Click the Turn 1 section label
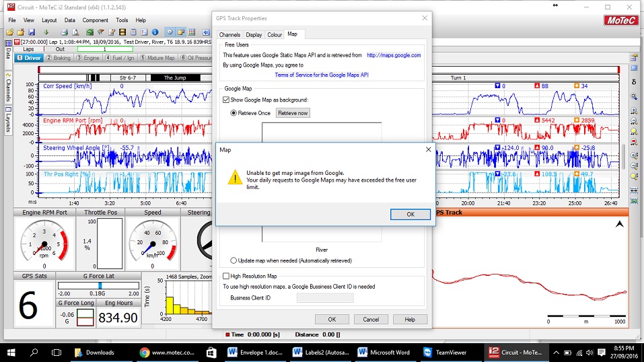The image size is (644, 362). pyautogui.click(x=458, y=77)
